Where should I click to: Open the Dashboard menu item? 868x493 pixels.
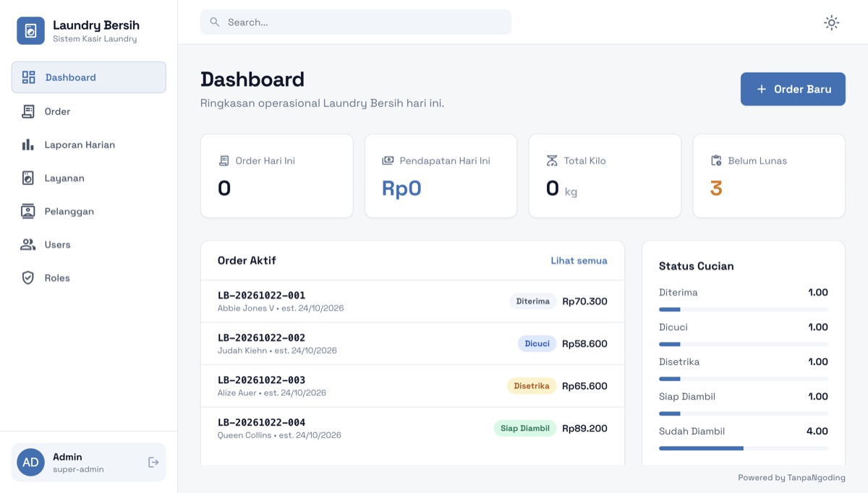[89, 77]
